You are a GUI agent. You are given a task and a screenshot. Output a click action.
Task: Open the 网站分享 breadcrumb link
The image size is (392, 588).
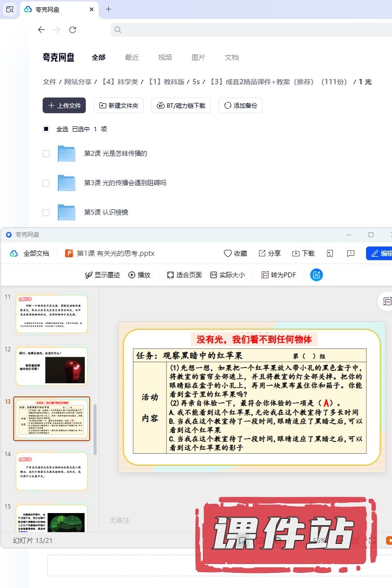78,82
